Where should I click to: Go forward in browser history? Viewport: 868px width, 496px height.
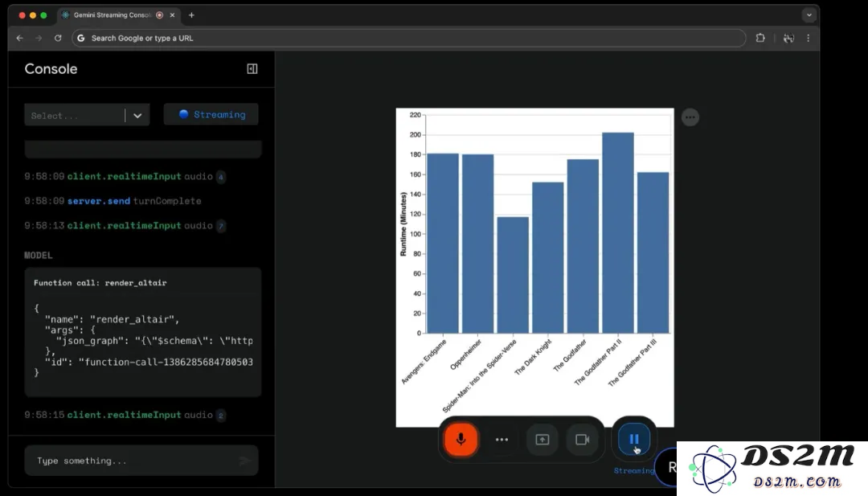39,39
